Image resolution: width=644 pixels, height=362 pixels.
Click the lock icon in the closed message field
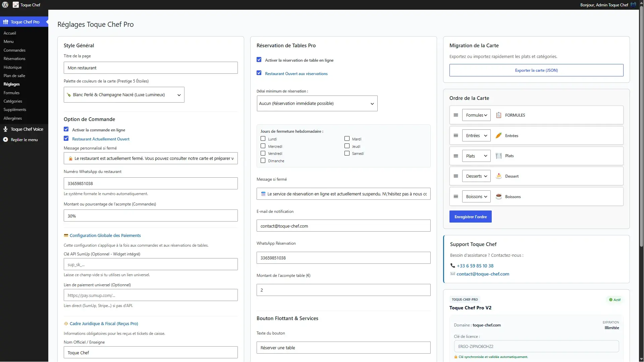pos(70,159)
